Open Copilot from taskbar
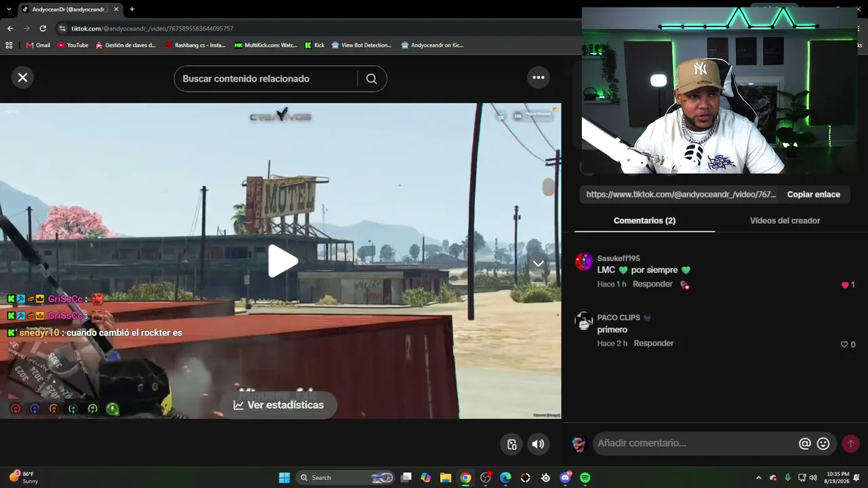868x488 pixels. 426,478
